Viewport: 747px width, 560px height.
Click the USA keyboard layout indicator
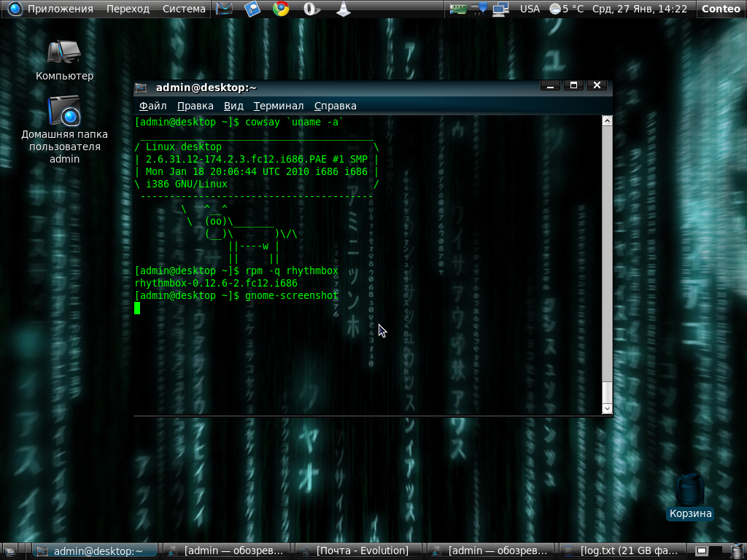530,9
